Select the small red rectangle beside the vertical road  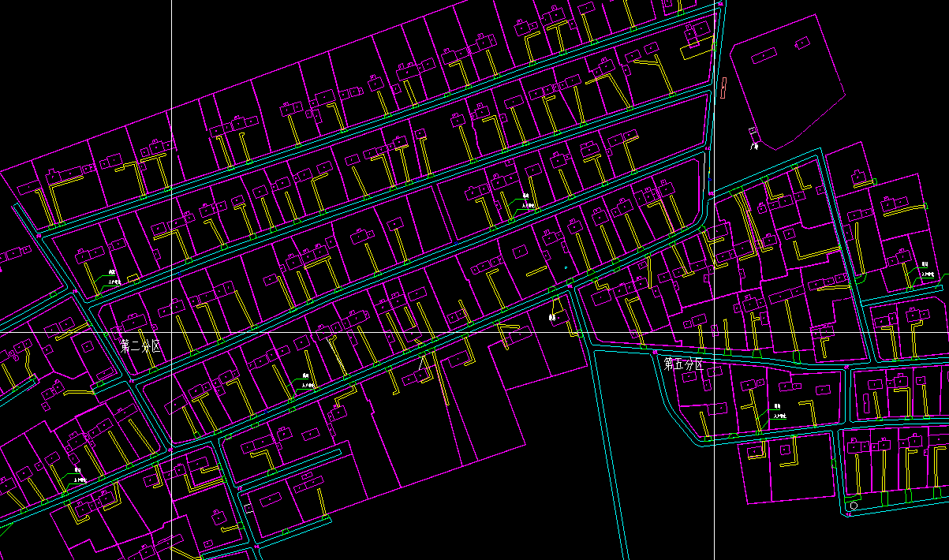point(723,88)
